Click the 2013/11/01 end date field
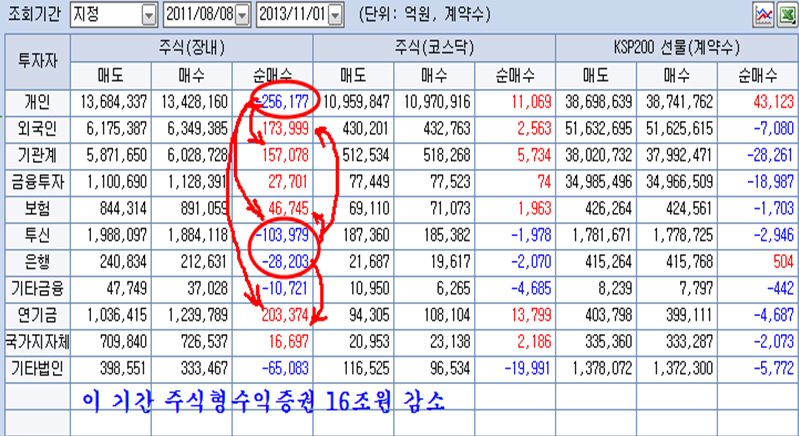Image resolution: width=799 pixels, height=436 pixels. 291,15
